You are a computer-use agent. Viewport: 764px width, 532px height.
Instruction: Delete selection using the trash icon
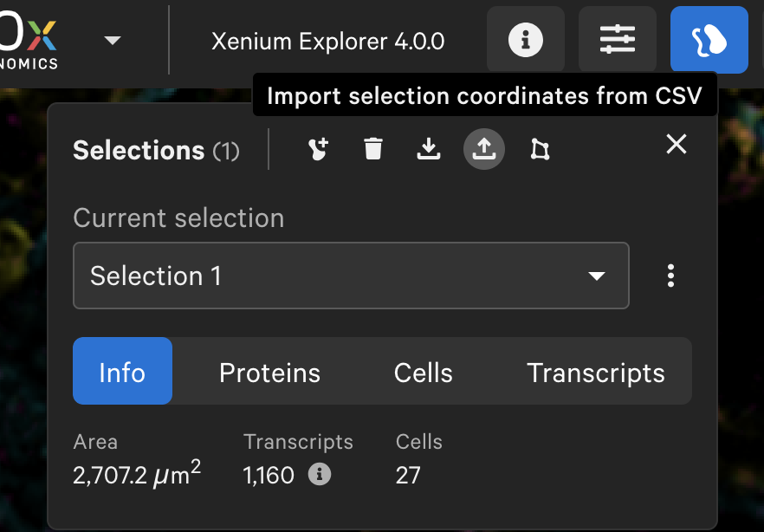[x=373, y=149]
